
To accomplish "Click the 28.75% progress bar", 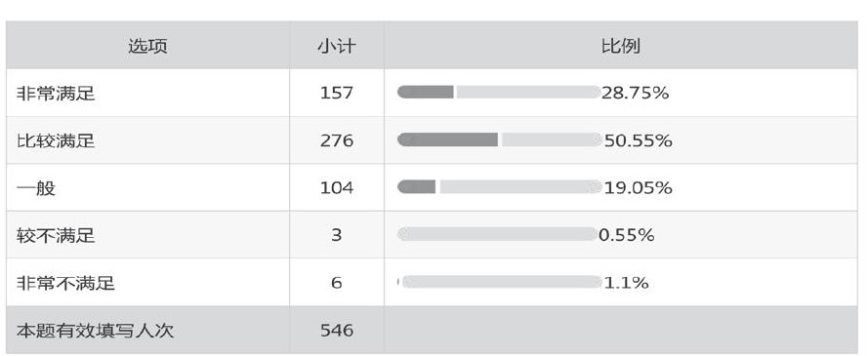I will click(499, 93).
